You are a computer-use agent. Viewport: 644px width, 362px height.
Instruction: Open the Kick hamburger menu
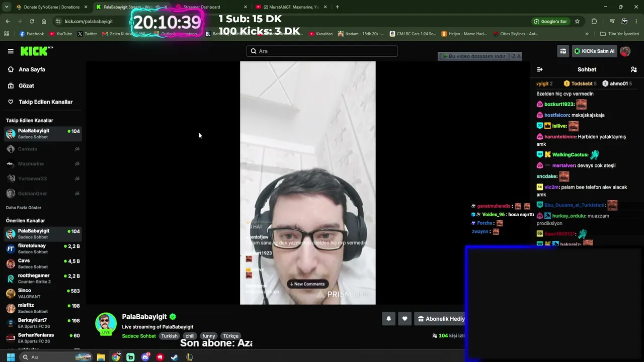coord(11,51)
